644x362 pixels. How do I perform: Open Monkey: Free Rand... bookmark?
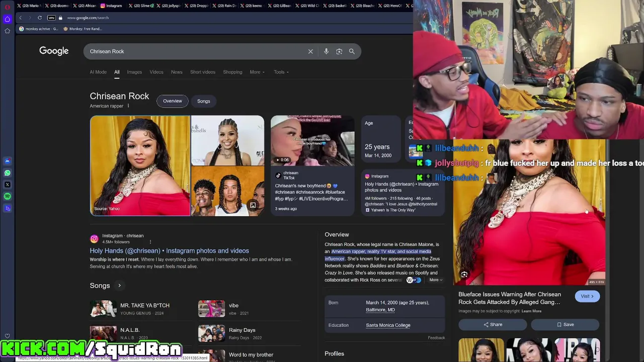(x=83, y=29)
